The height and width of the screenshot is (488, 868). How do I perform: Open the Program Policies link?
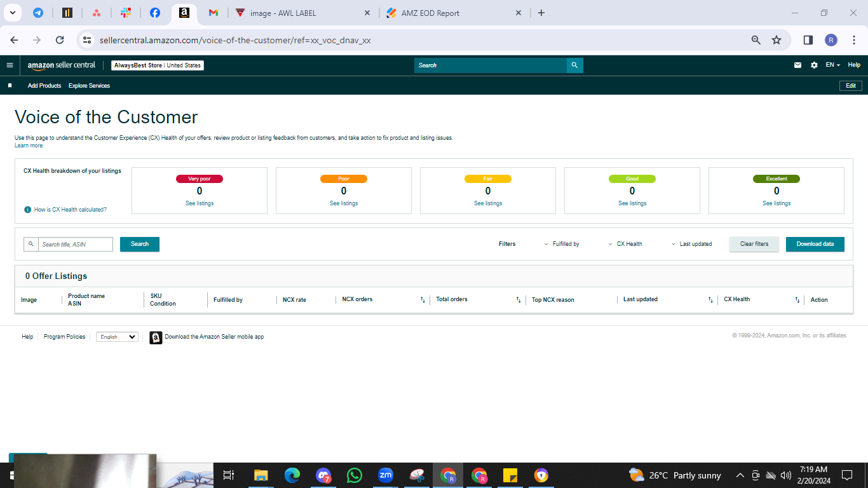click(64, 337)
